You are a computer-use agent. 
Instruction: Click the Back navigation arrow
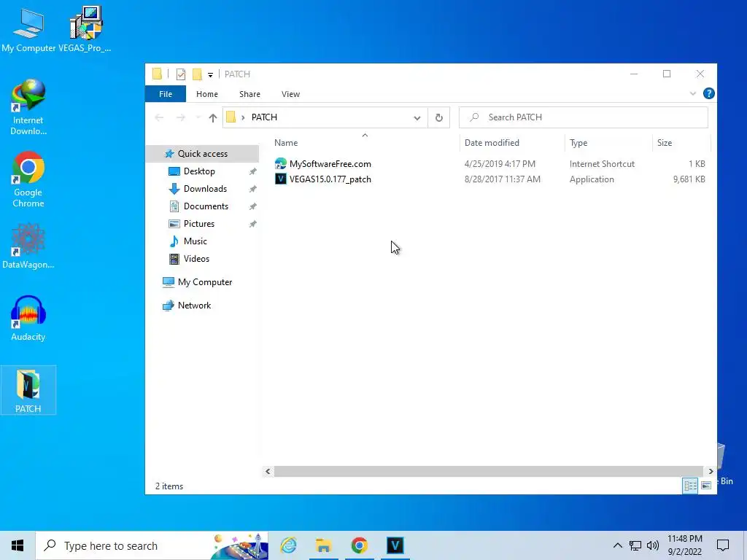[159, 117]
